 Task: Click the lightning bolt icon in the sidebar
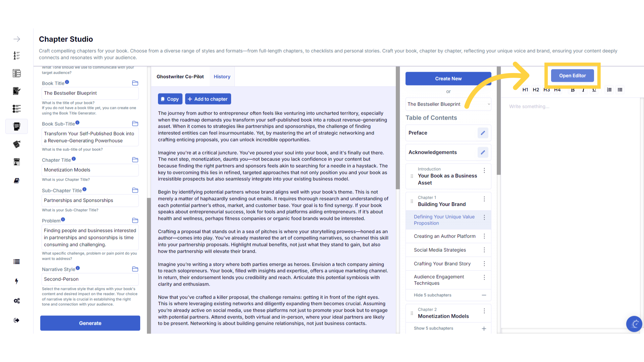(16, 281)
